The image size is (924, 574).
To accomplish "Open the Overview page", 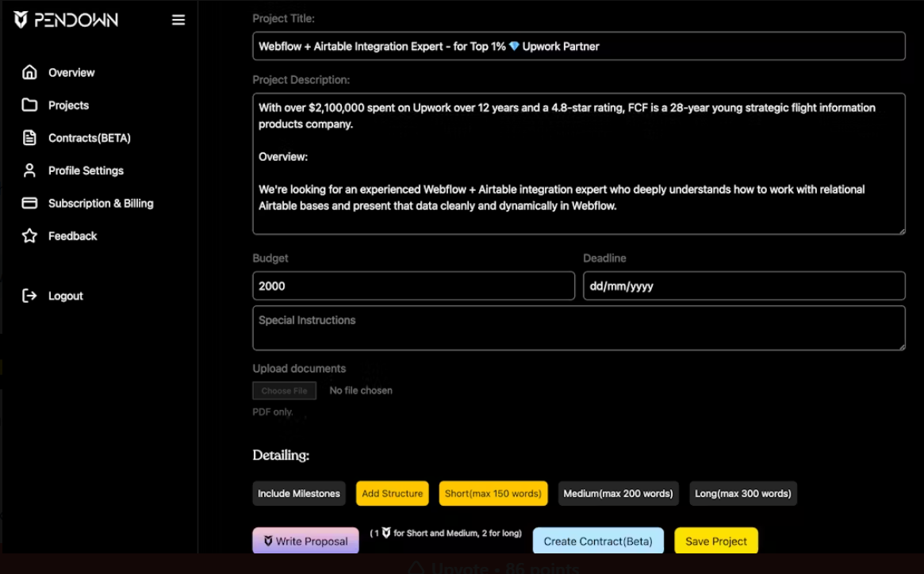I will (71, 72).
